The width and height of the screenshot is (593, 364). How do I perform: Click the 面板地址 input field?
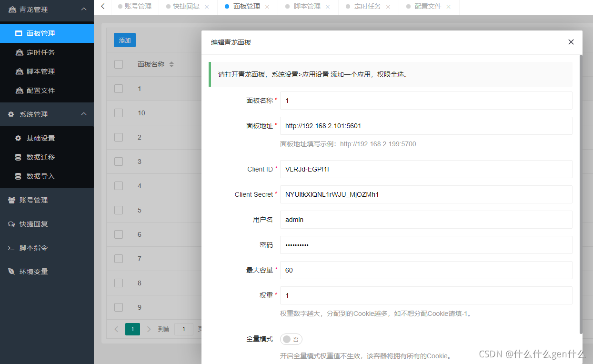[426, 126]
